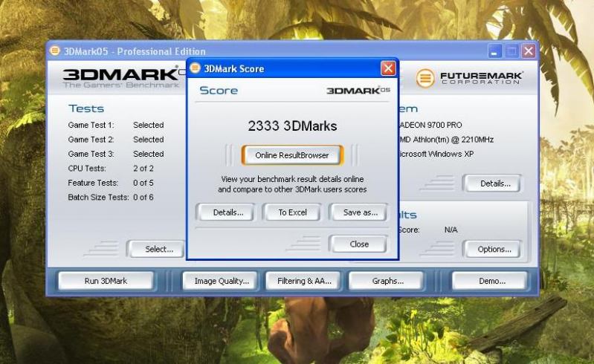Open system Details... in the main window

click(492, 183)
